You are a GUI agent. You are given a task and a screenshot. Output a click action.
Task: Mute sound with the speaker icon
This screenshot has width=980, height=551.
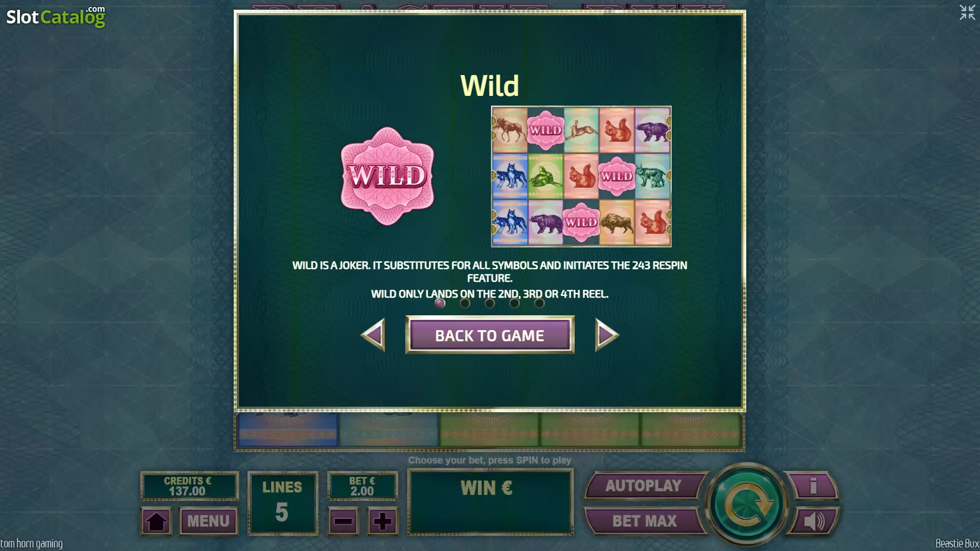814,521
